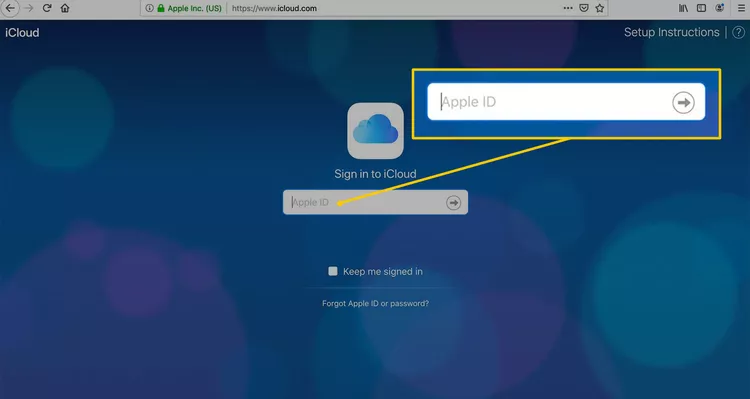Screen dimensions: 750x399
Task: Click the URL https://www.icloud.com
Action: (x=274, y=8)
